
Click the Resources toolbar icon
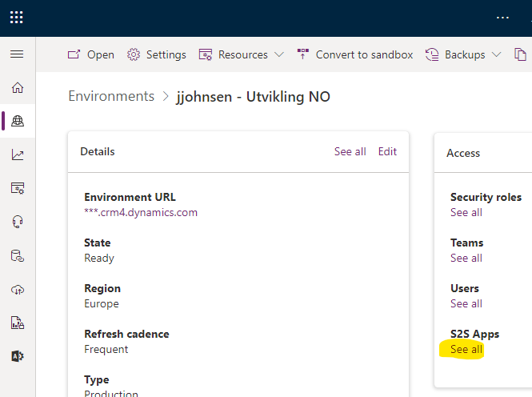pos(206,54)
